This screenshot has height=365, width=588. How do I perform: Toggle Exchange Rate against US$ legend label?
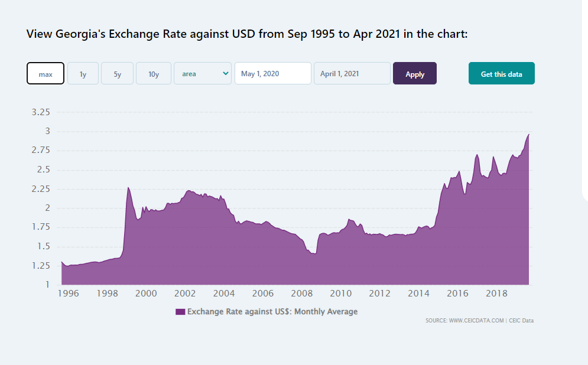coord(272,311)
